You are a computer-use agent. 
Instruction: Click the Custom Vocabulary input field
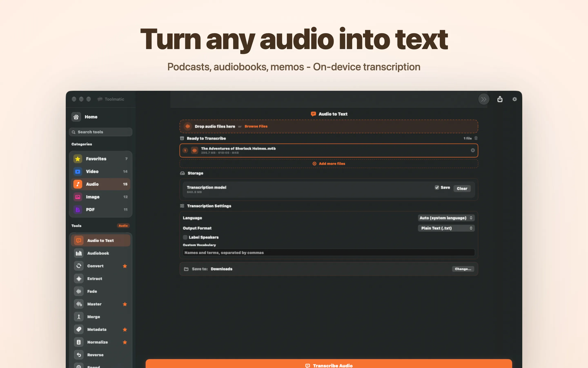[329, 252]
